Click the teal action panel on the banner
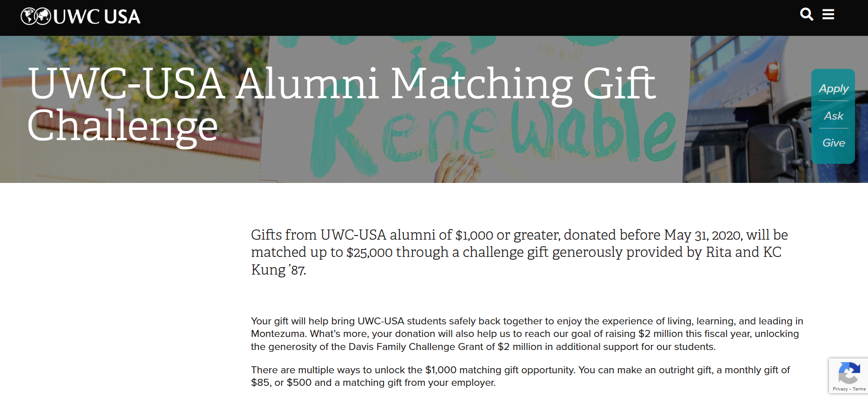 tap(833, 116)
